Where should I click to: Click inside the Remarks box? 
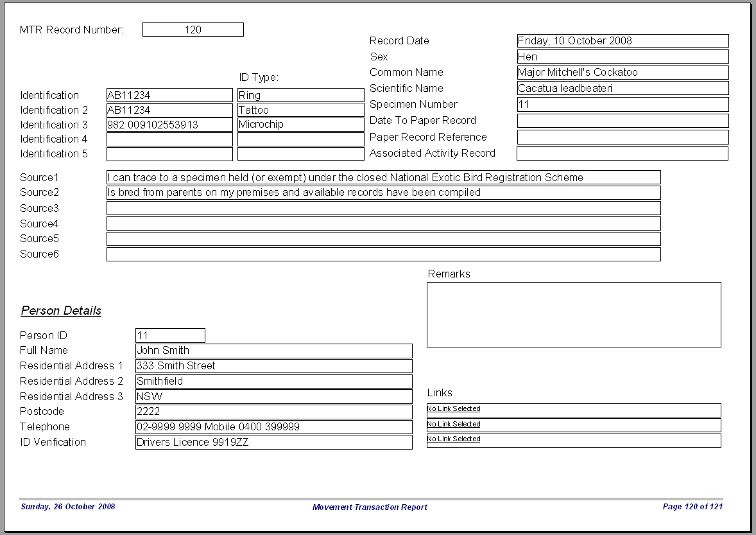pyautogui.click(x=574, y=315)
